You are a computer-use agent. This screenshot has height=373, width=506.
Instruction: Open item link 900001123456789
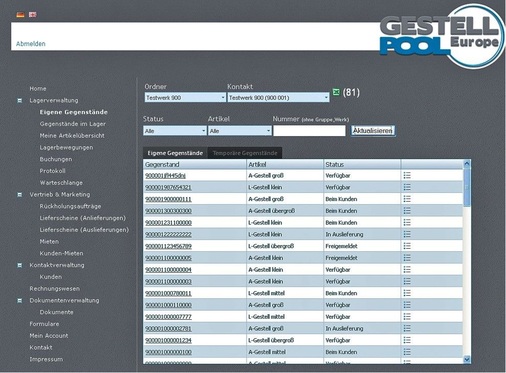click(x=168, y=246)
